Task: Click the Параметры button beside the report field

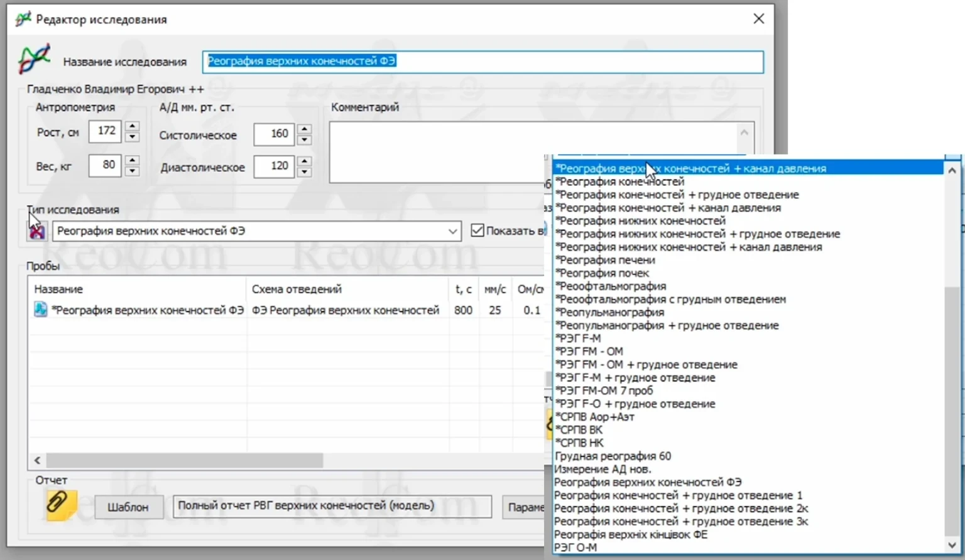Action: [x=524, y=507]
